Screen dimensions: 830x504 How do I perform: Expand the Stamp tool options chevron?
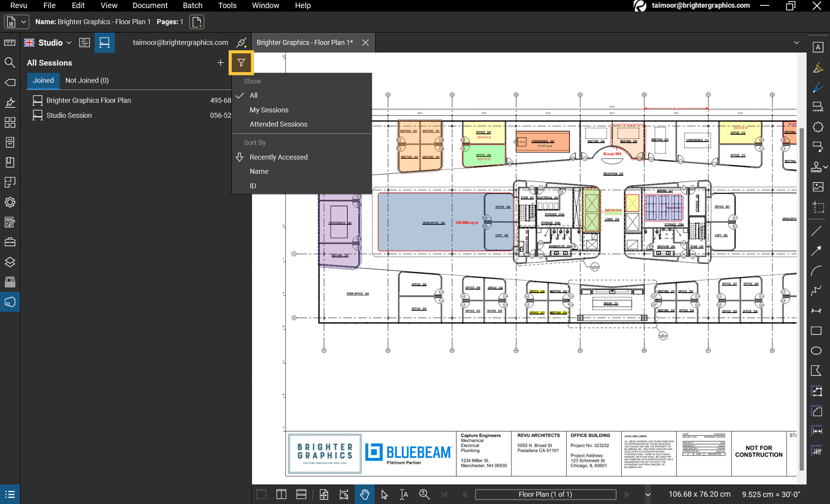click(x=826, y=167)
